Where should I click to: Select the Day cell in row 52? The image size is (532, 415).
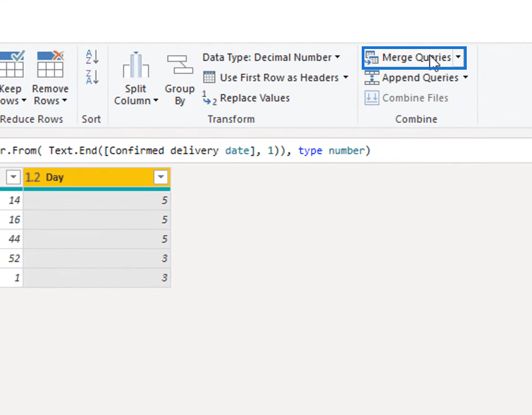97,259
